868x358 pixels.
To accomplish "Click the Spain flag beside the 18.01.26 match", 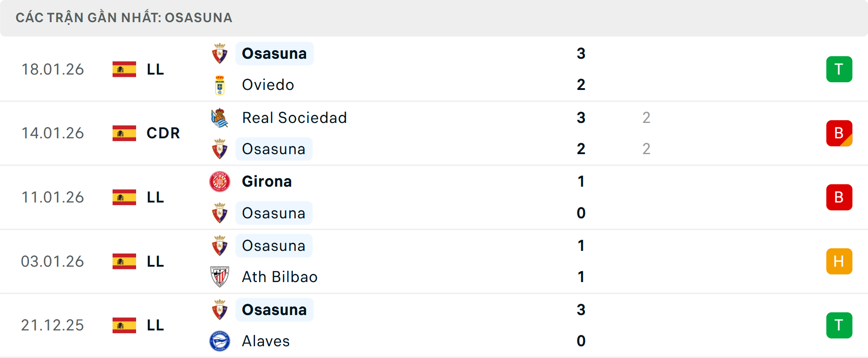I will [124, 69].
